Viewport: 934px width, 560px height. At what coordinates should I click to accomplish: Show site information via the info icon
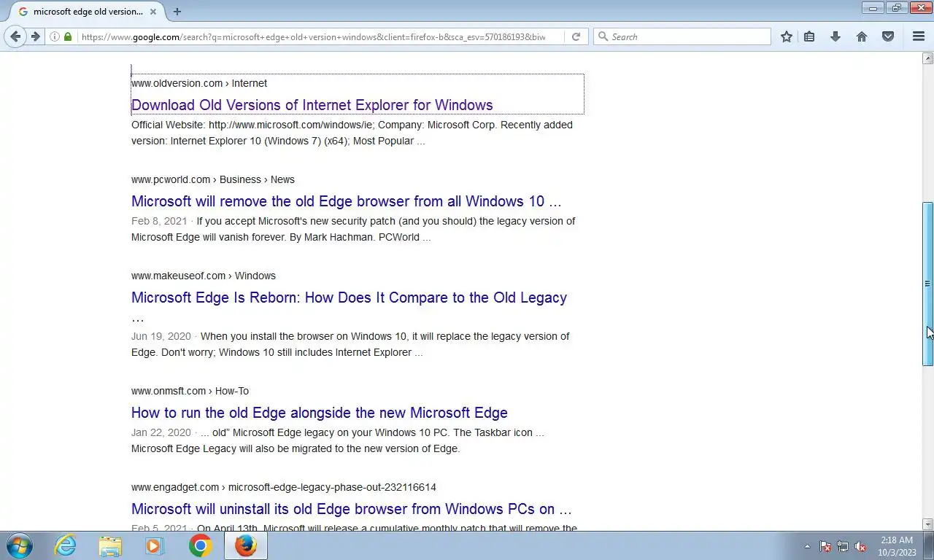pyautogui.click(x=55, y=36)
